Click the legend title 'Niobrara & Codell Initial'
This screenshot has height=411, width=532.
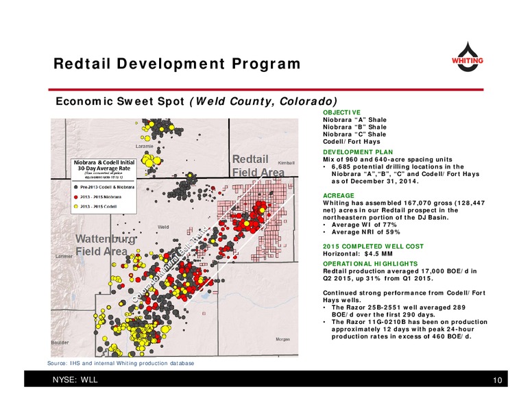[x=104, y=162]
